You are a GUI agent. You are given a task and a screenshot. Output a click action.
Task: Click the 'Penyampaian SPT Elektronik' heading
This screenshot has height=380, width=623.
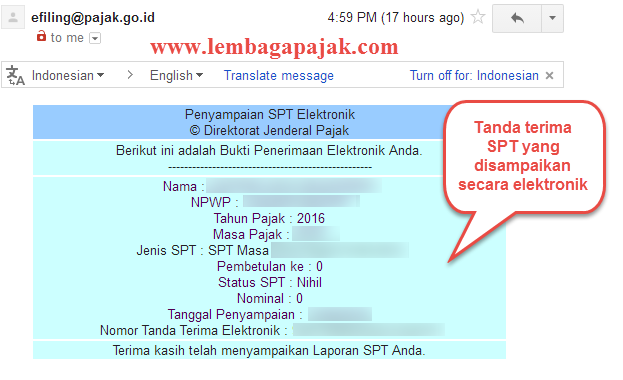[x=270, y=114]
